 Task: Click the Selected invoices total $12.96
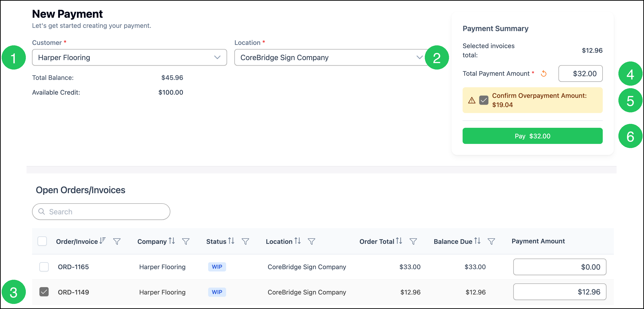(592, 50)
